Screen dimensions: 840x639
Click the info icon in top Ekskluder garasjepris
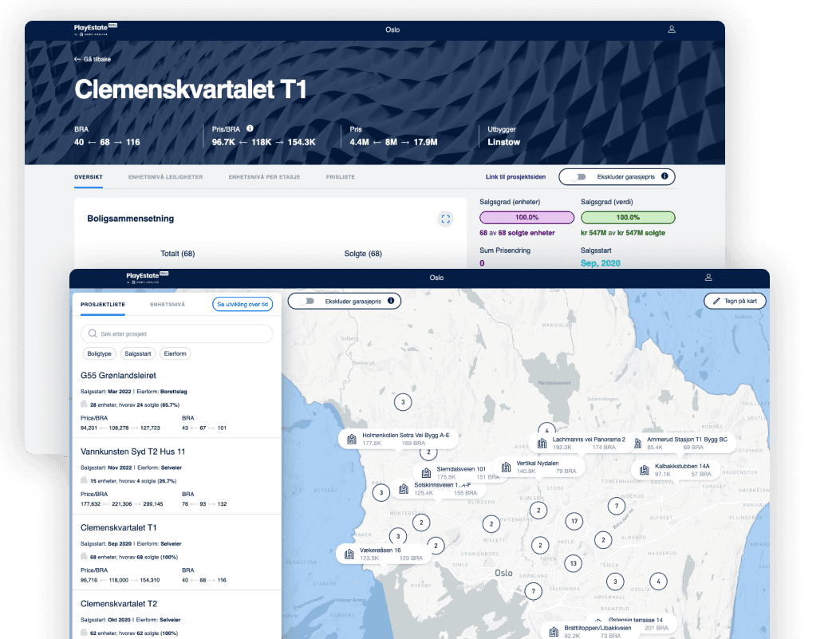pos(664,176)
